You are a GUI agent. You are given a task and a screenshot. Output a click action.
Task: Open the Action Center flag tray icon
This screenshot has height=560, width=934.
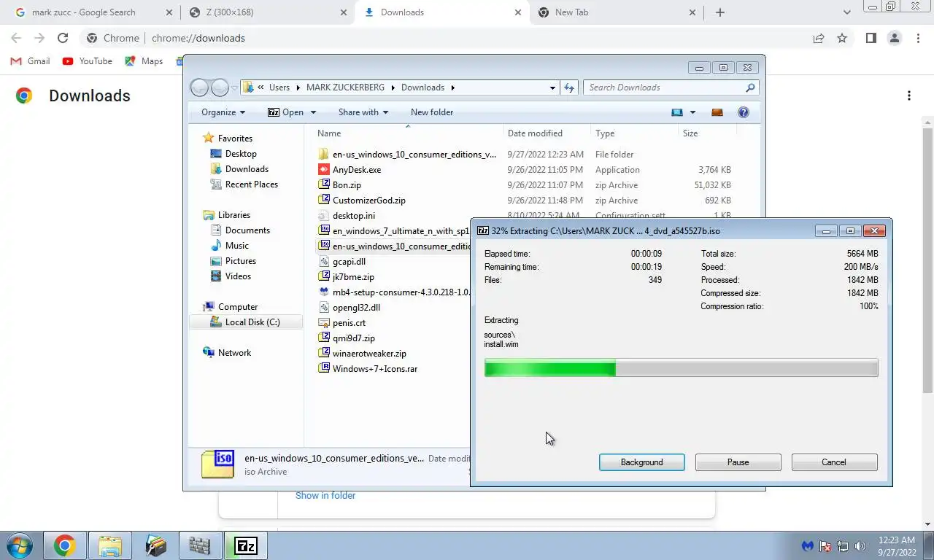point(825,546)
